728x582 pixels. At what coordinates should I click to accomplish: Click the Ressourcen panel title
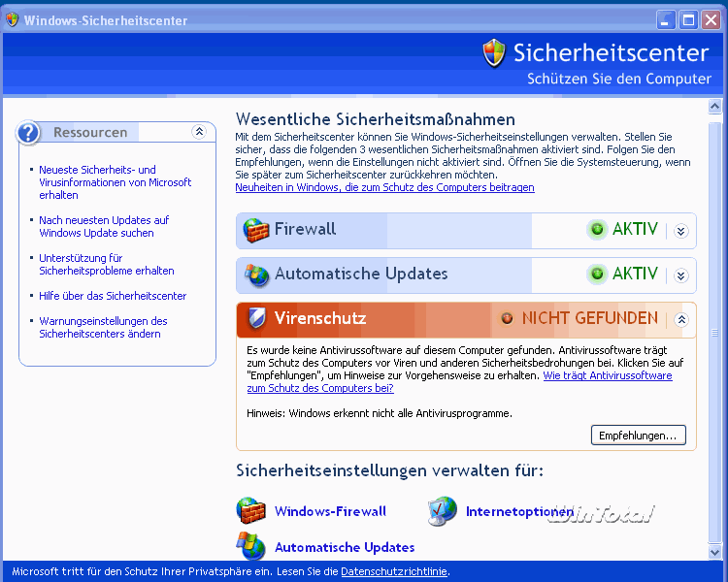pos(90,132)
